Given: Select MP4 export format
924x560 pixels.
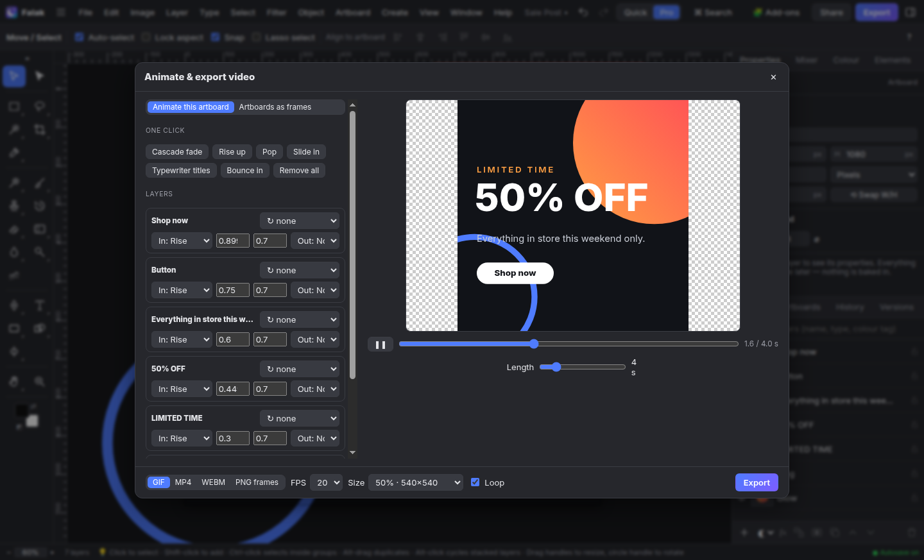Looking at the screenshot, I should pos(183,482).
